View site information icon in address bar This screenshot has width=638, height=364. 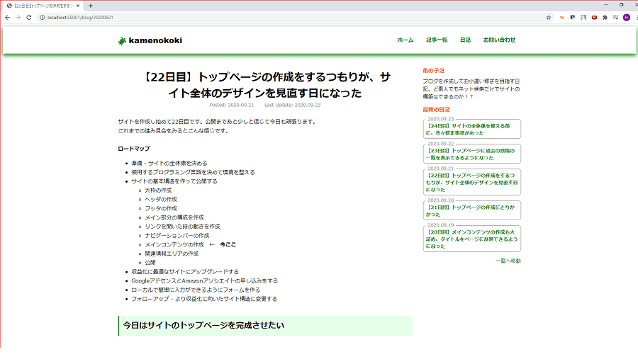(42, 17)
